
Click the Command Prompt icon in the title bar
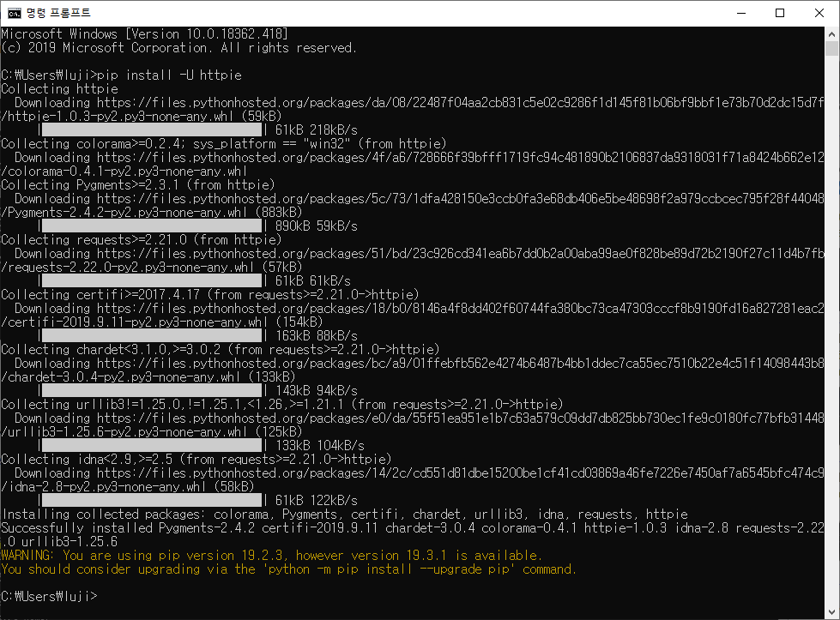(x=14, y=13)
